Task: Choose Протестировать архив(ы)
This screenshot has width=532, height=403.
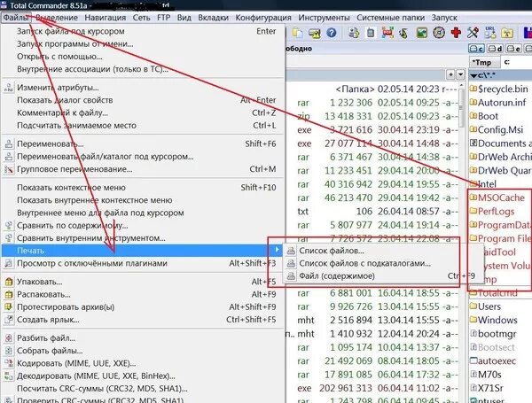Action: [x=143, y=307]
